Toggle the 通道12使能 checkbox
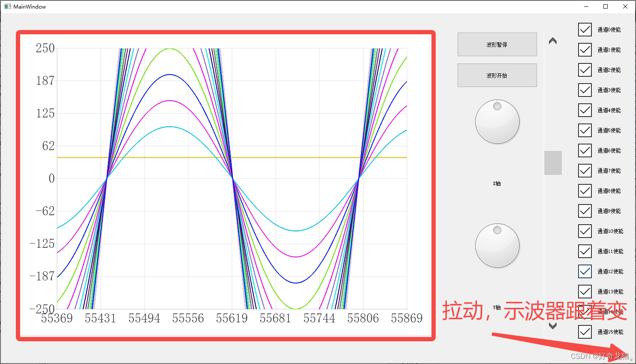Image resolution: width=636 pixels, height=364 pixels. click(x=585, y=271)
